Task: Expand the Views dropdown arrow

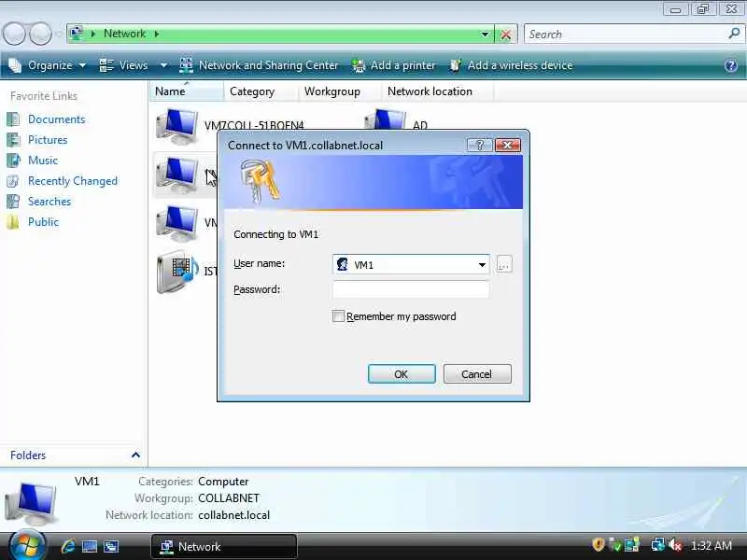Action: (x=163, y=65)
